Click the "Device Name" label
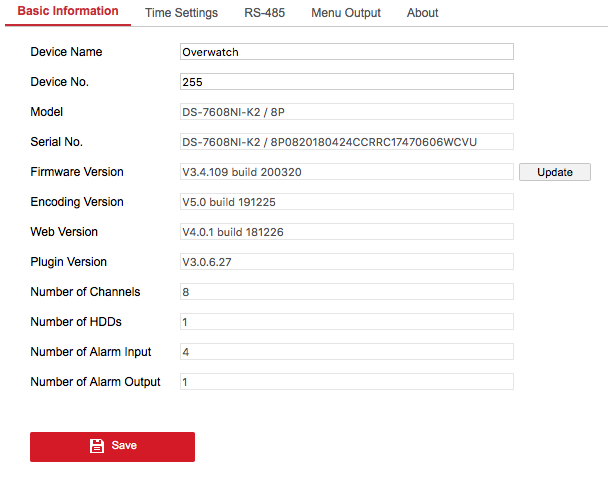 (66, 52)
